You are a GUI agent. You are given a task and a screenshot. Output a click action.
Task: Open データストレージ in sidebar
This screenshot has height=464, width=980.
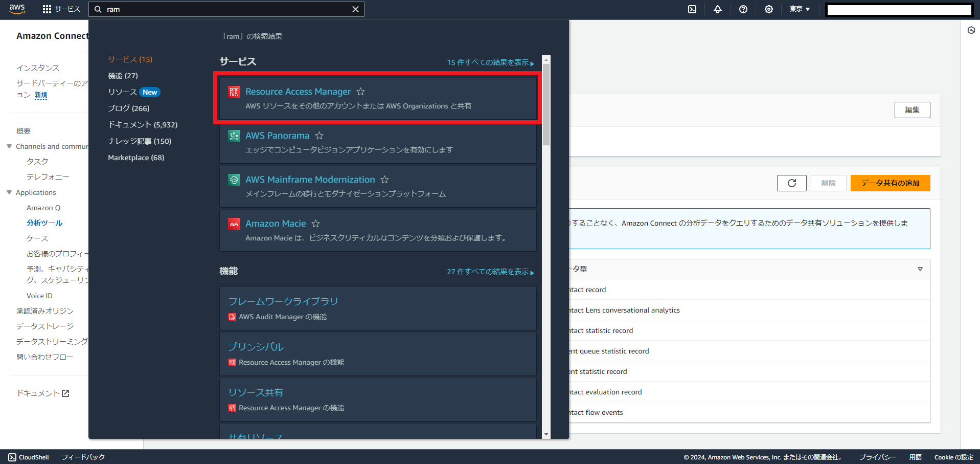coord(45,326)
